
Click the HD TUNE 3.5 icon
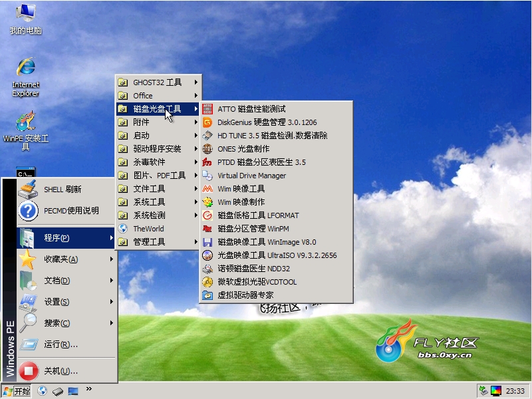pyautogui.click(x=207, y=136)
